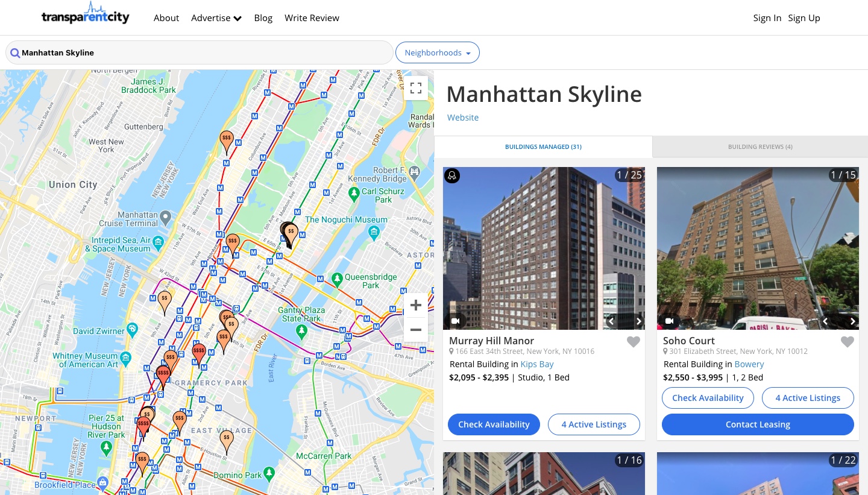The image size is (868, 495).
Task: Show next photo on the Murray Hill Manor carousel
Action: [639, 321]
